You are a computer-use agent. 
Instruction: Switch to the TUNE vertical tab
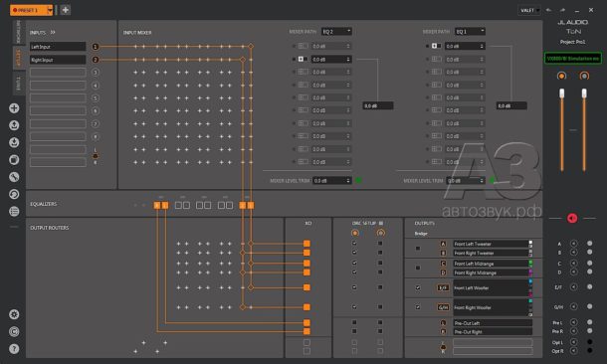click(x=19, y=83)
